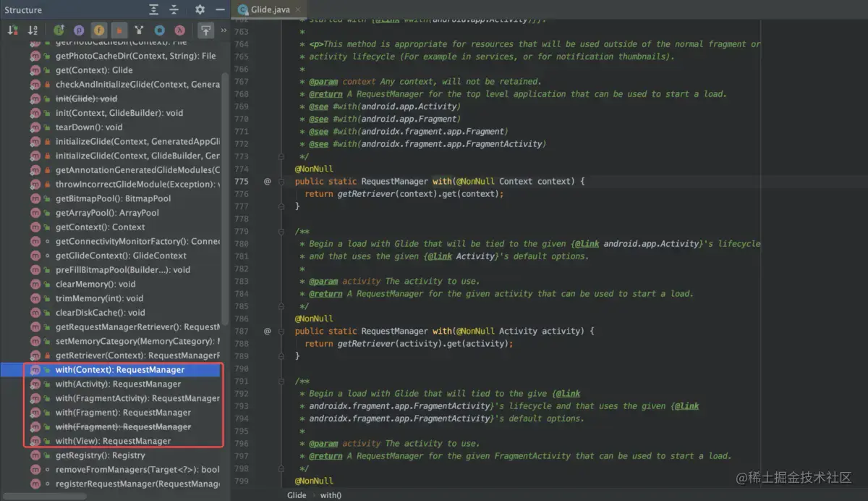Image resolution: width=868 pixels, height=501 pixels.
Task: Select with(Activity): RequestManager in Structure
Action: tap(110, 384)
